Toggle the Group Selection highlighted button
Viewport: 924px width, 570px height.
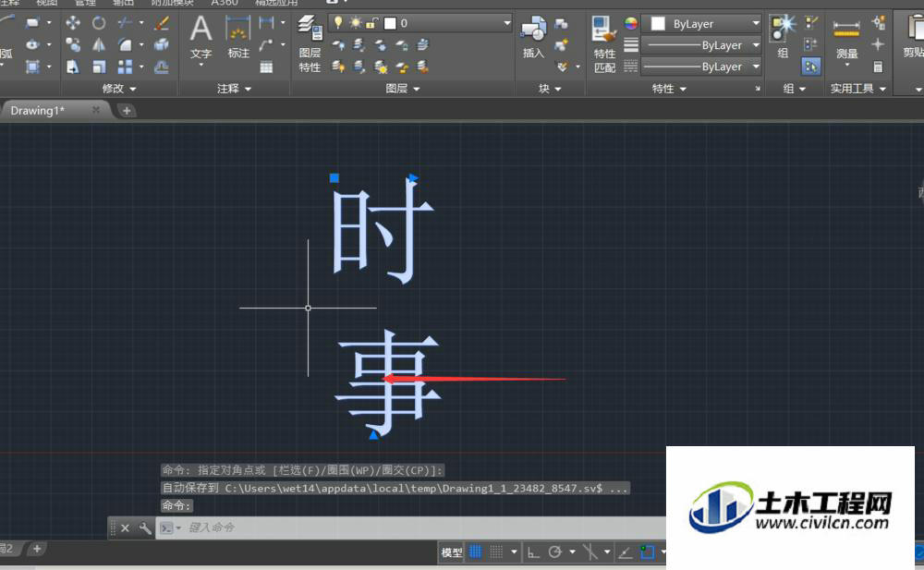click(x=811, y=66)
